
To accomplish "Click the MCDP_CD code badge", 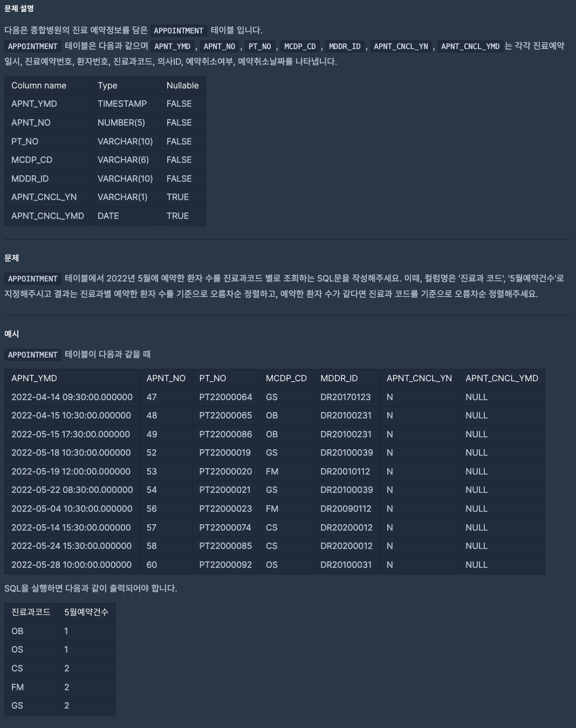I will coord(300,46).
